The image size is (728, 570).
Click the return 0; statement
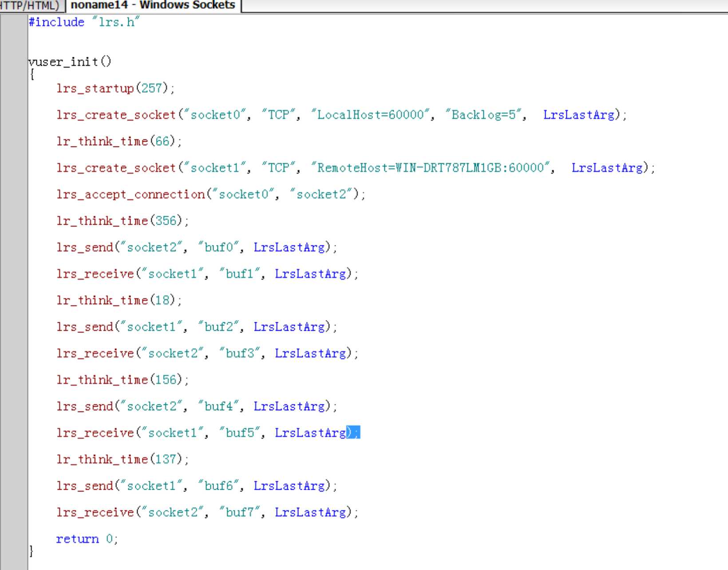87,538
